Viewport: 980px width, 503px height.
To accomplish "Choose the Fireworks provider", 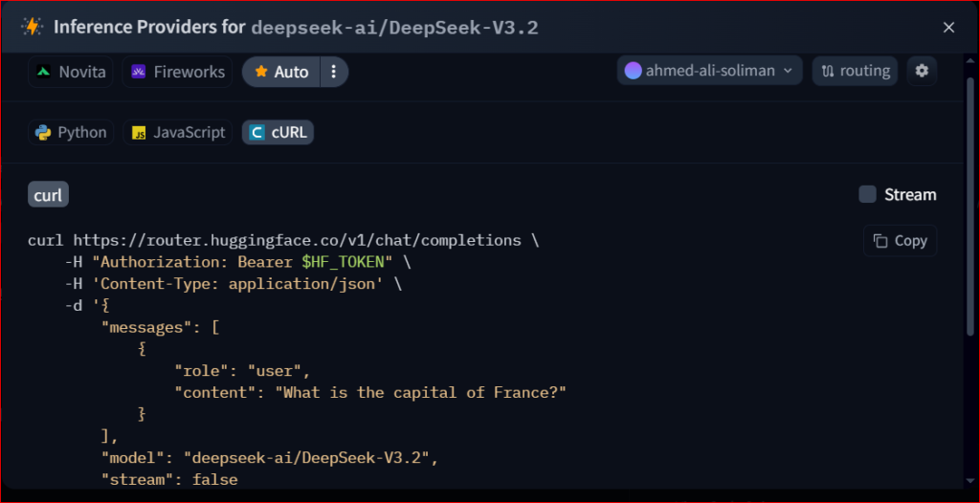I will pyautogui.click(x=178, y=72).
